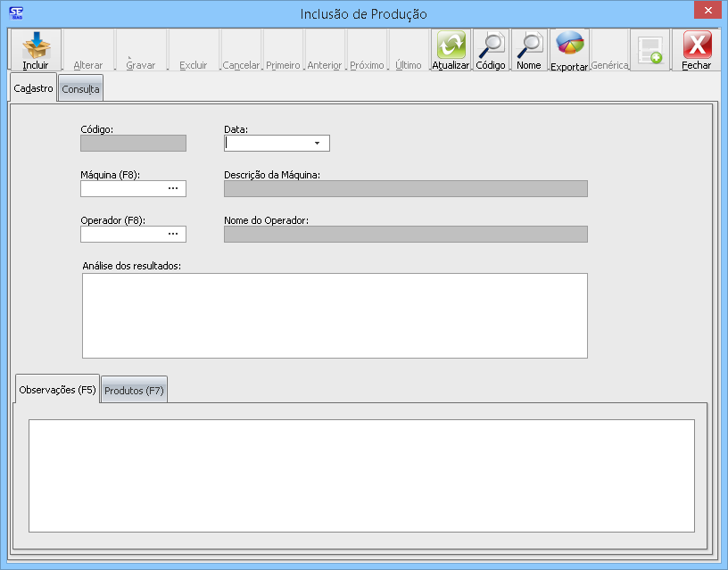Focus the Operador (F8) input field
The width and height of the screenshot is (728, 570).
(x=122, y=234)
